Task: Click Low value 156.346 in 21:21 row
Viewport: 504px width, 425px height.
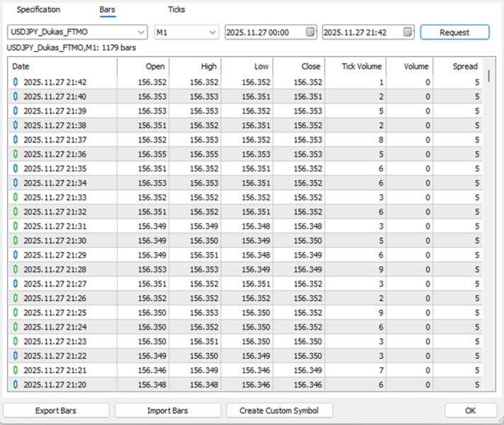Action: [x=256, y=370]
